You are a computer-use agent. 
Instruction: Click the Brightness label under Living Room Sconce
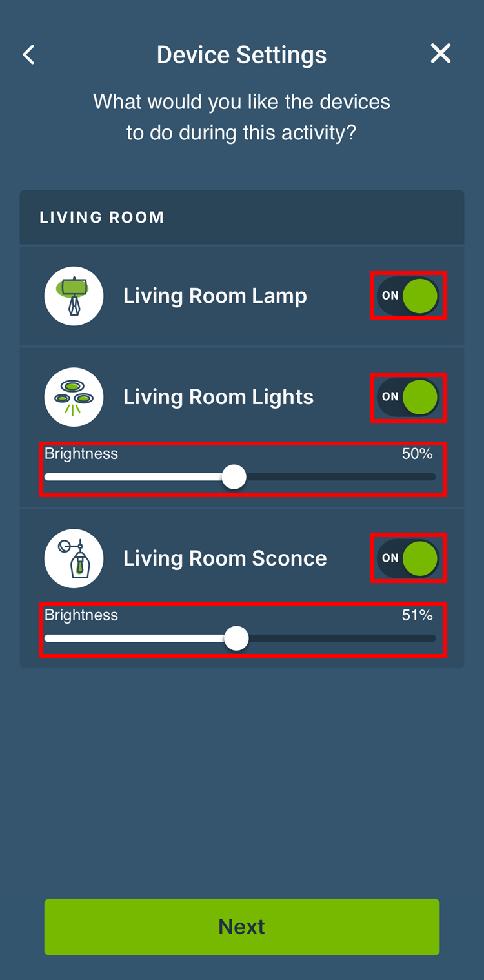(81, 615)
